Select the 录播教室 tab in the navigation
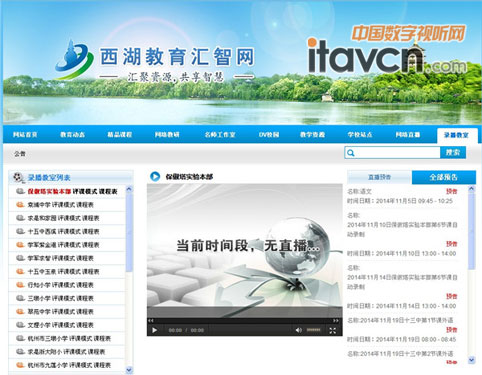The width and height of the screenshot is (482, 375). coord(457,135)
